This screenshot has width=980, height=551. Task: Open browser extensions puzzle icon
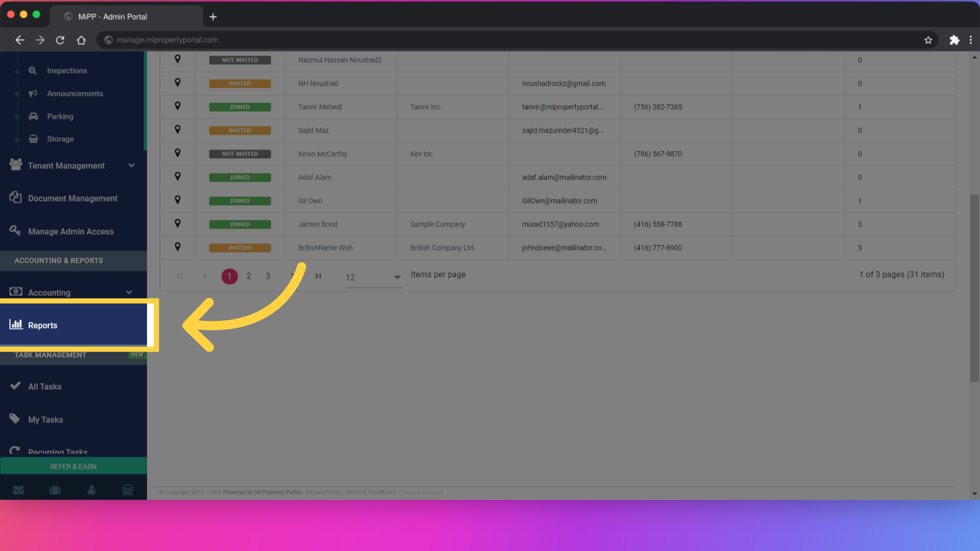coord(954,40)
